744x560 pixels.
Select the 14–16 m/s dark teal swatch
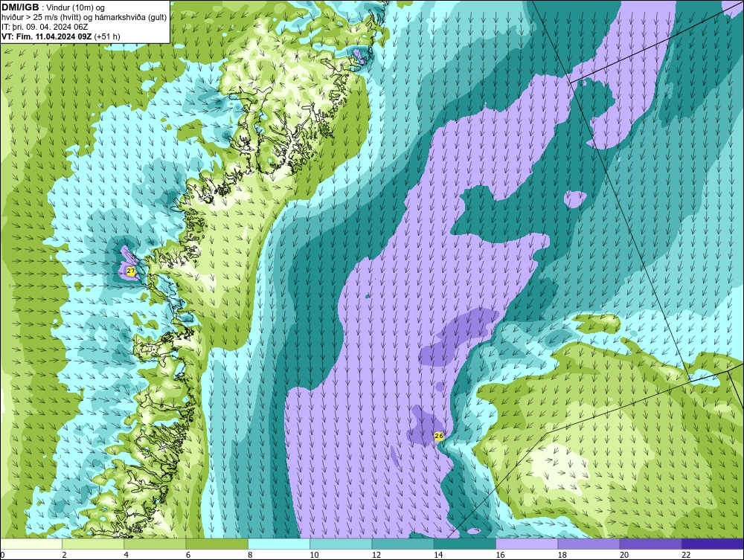coord(465,544)
